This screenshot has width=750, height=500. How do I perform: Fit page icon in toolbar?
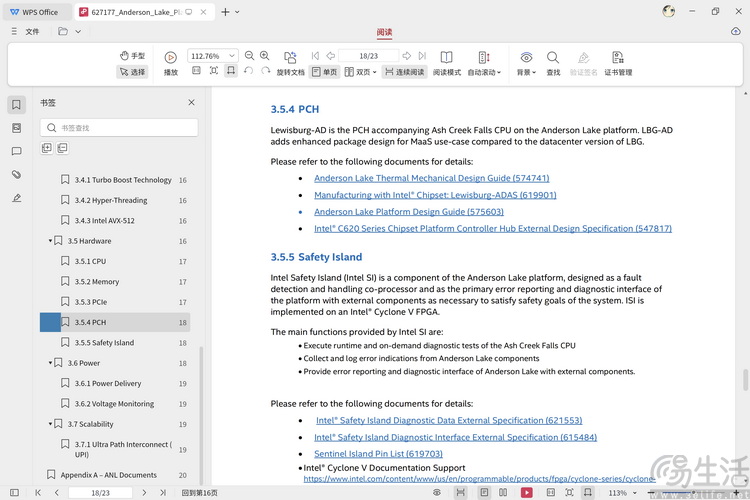pyautogui.click(x=214, y=71)
